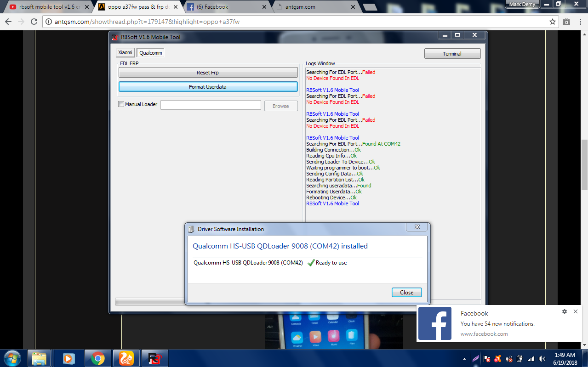This screenshot has width=588, height=367.
Task: Open the Windows Start menu
Action: (11, 358)
